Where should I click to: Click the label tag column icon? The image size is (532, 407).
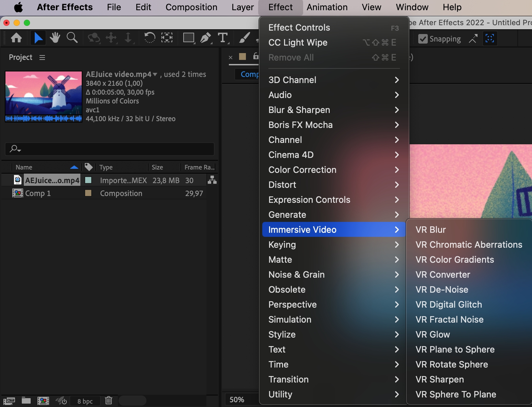pyautogui.click(x=89, y=167)
